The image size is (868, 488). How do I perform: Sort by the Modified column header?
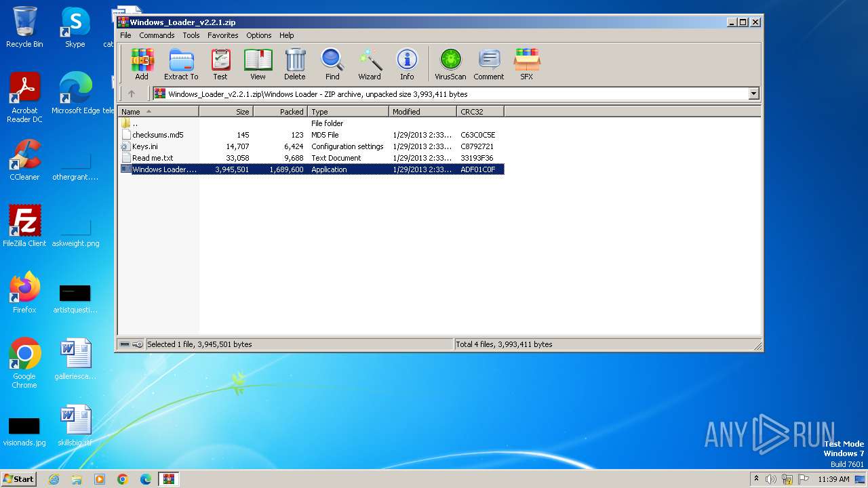pyautogui.click(x=422, y=112)
